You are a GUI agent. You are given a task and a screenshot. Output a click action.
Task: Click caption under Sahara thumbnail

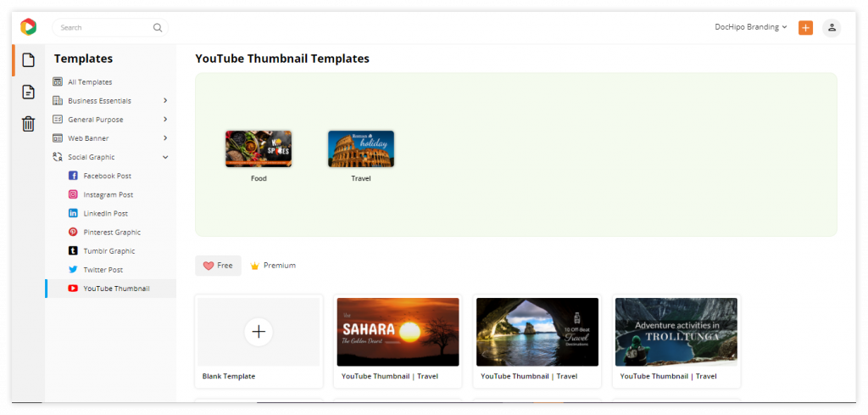tap(390, 376)
